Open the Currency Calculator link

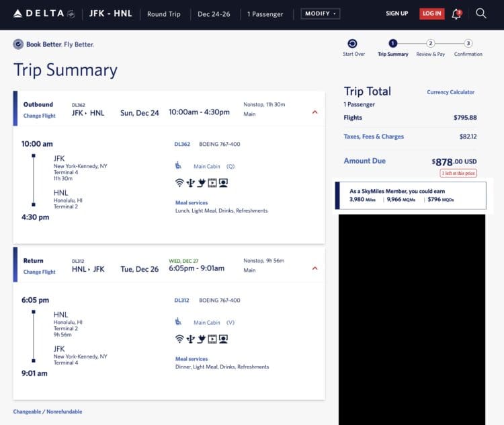pos(450,92)
